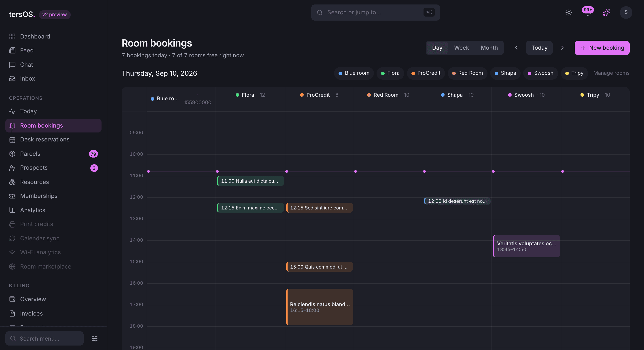This screenshot has width=644, height=350.
Task: Open the AI sparkle assistant icon
Action: pyautogui.click(x=607, y=13)
